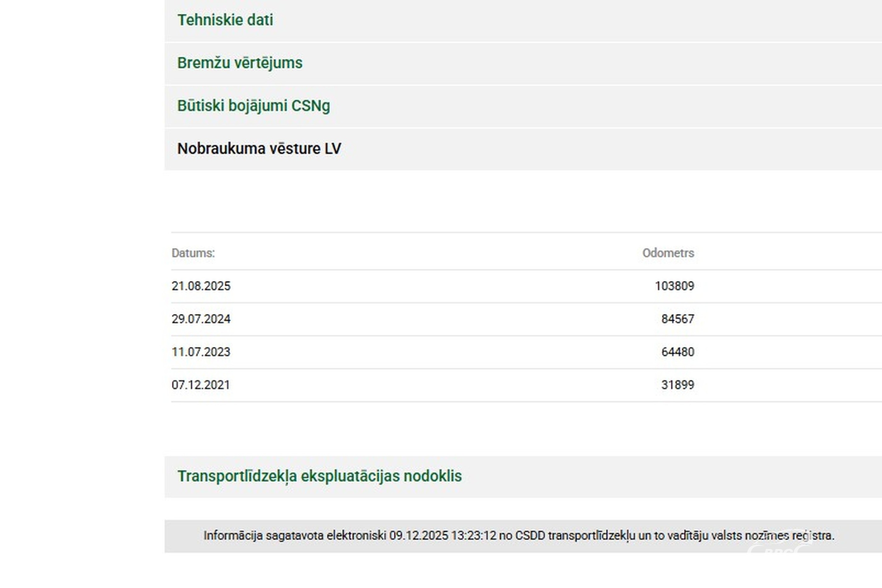882x588 pixels.
Task: Collapse the Nobraukuma vēsture LV section
Action: (x=259, y=149)
